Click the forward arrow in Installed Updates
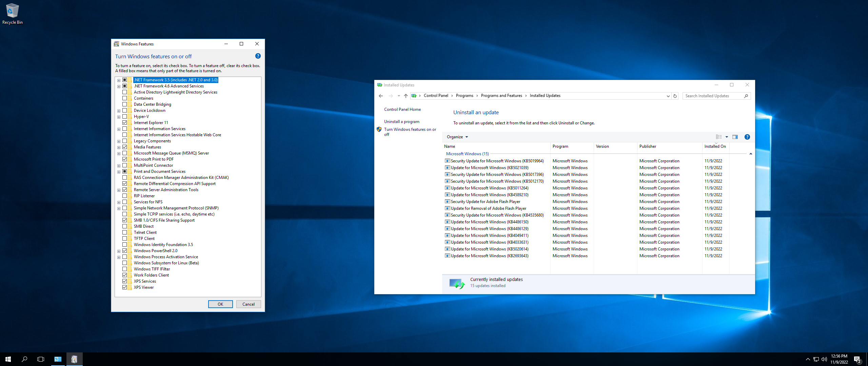Image resolution: width=868 pixels, height=366 pixels. point(391,96)
